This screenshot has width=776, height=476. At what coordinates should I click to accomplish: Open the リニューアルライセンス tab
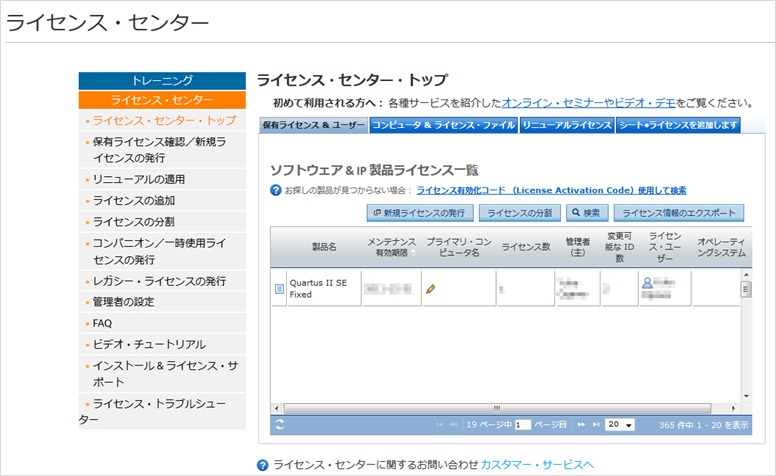pyautogui.click(x=567, y=125)
